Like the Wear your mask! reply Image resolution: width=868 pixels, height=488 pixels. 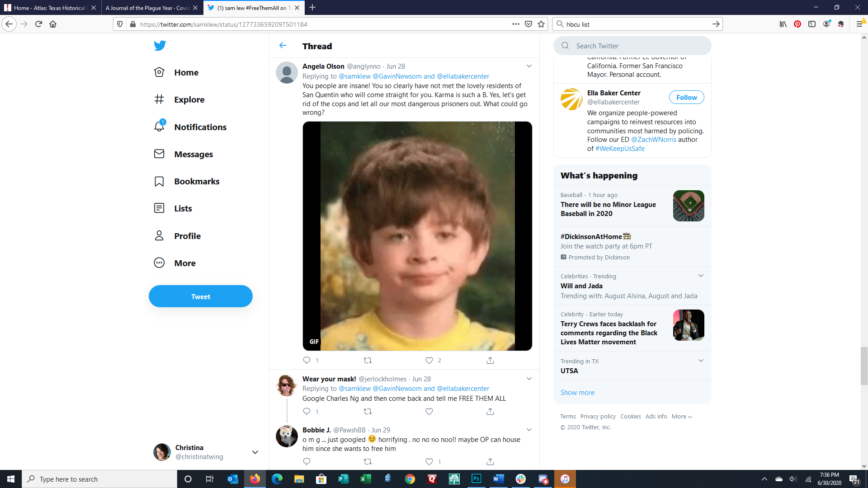pyautogui.click(x=429, y=411)
